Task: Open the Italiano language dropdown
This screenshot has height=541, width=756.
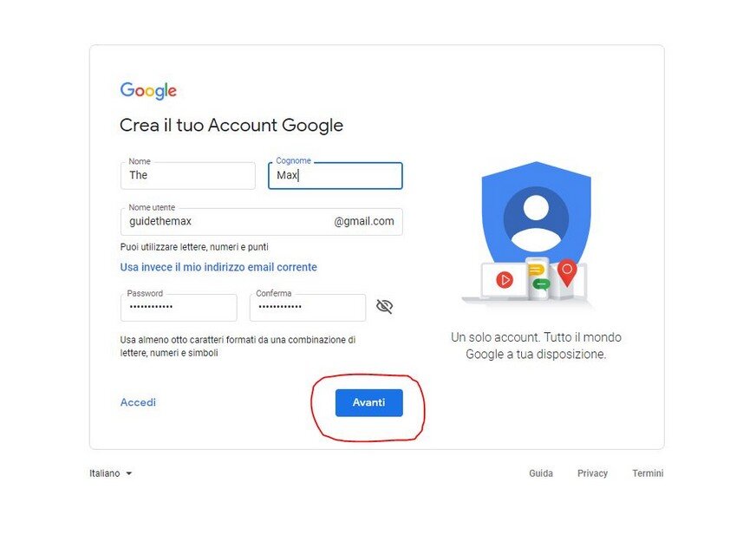Action: (110, 473)
